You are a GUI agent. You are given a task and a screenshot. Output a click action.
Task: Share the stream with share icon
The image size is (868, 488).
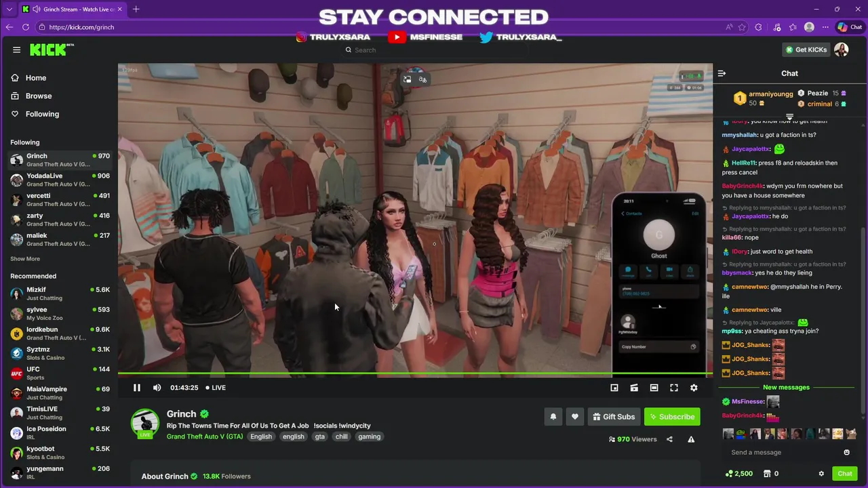click(669, 439)
